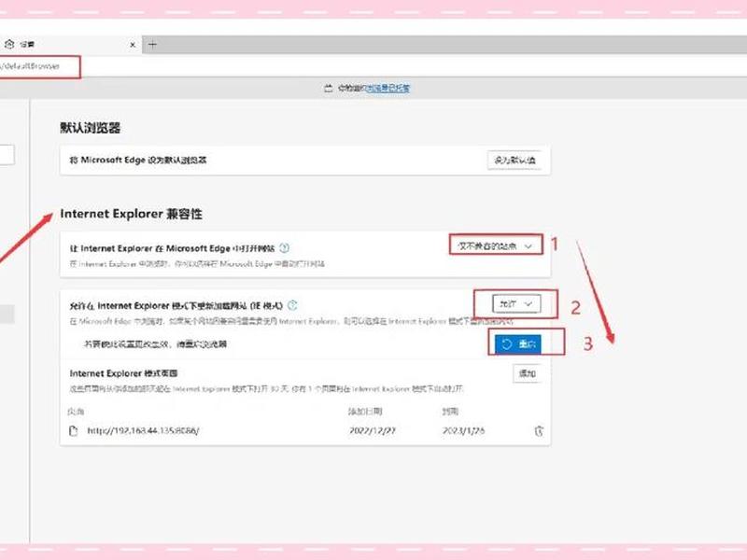The image size is (747, 560).
Task: Open help icon beside IE mode reload setting
Action: tap(292, 305)
